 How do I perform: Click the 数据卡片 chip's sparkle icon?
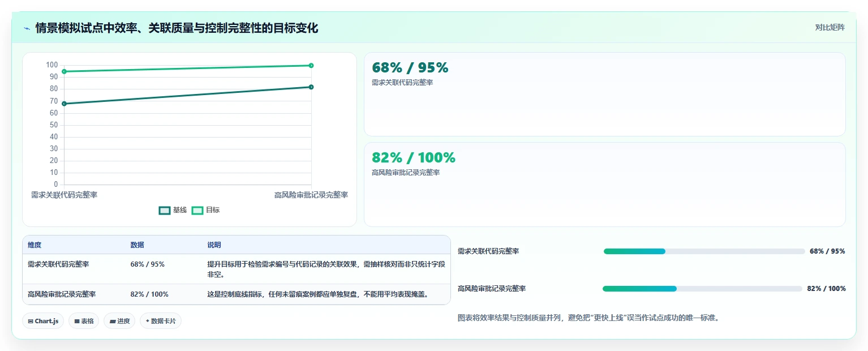pyautogui.click(x=147, y=321)
